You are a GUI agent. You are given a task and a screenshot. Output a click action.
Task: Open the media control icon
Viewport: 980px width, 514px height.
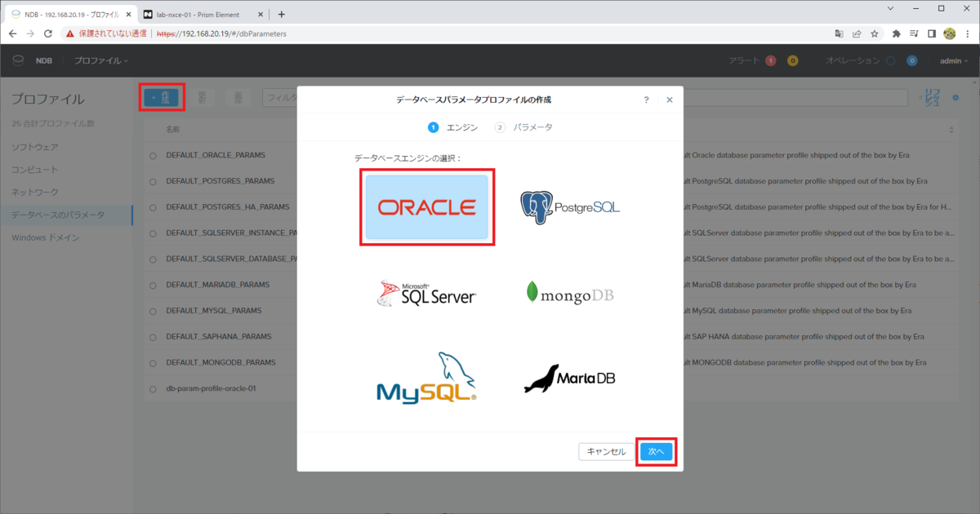pyautogui.click(x=914, y=34)
